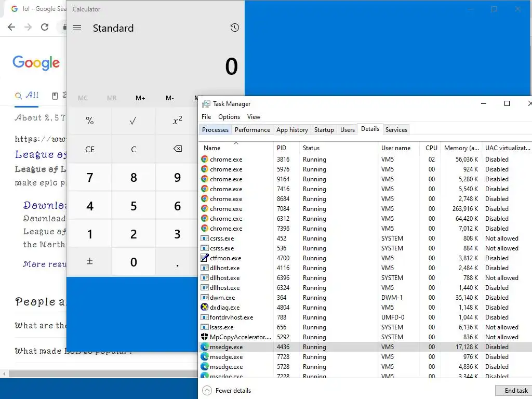Click the C clear key in Calculator
Image resolution: width=532 pixels, height=399 pixels.
pos(133,149)
